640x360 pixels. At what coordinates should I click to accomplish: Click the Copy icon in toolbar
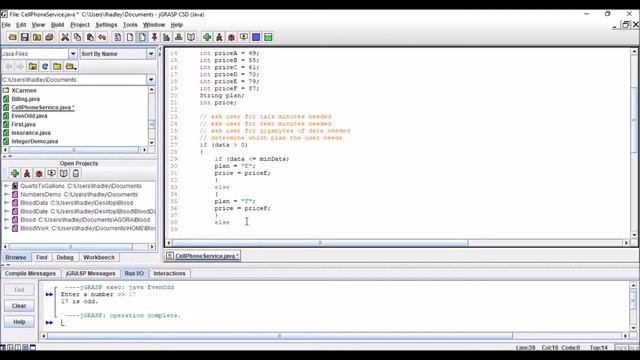[78, 37]
